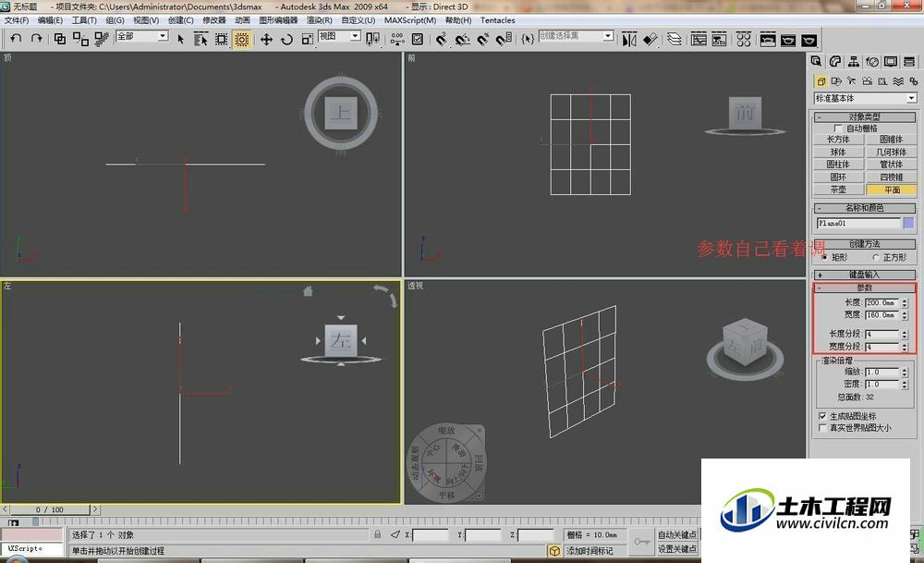Open the Layer Manager icon

(x=675, y=40)
